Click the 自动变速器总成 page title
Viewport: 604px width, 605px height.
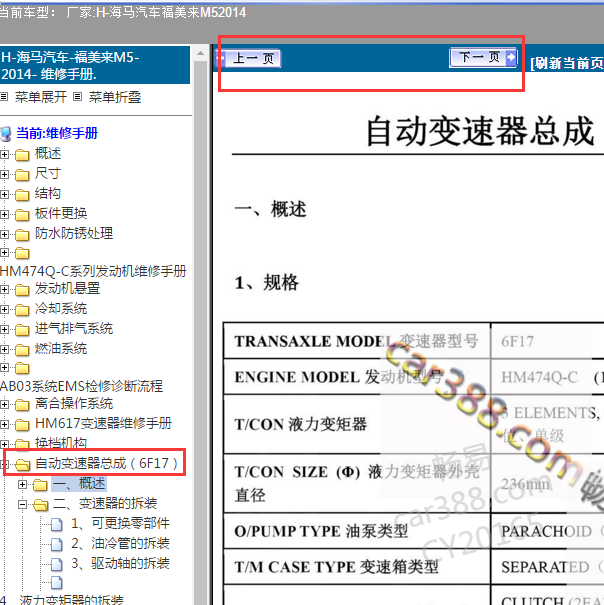tap(480, 132)
